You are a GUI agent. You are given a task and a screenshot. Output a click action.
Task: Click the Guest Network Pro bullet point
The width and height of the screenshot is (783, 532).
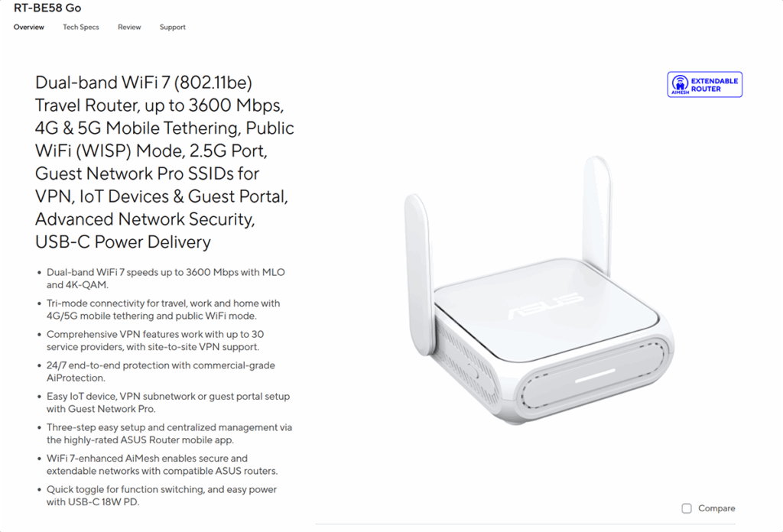(x=168, y=402)
